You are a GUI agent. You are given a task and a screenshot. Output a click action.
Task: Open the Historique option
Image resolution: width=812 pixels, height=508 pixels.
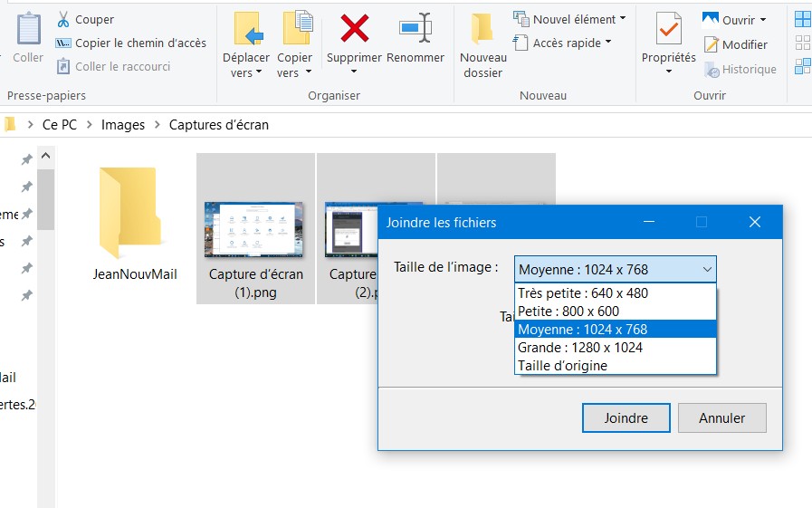click(x=740, y=69)
